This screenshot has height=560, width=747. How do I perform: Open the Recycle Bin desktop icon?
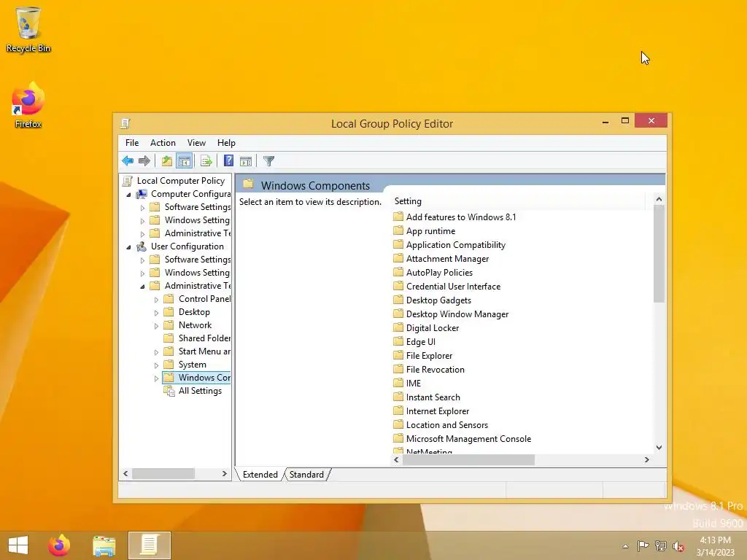click(x=28, y=30)
